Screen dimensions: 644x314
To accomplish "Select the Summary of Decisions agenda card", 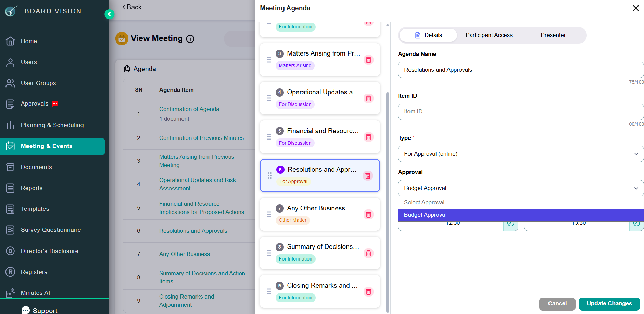I will click(x=320, y=253).
